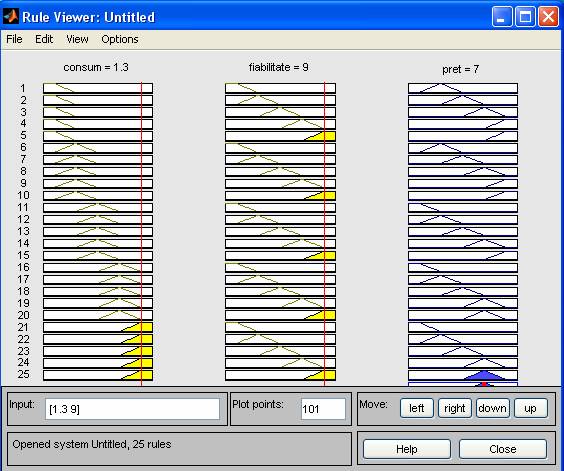
Task: Click the red consum input line
Action: 141,234
